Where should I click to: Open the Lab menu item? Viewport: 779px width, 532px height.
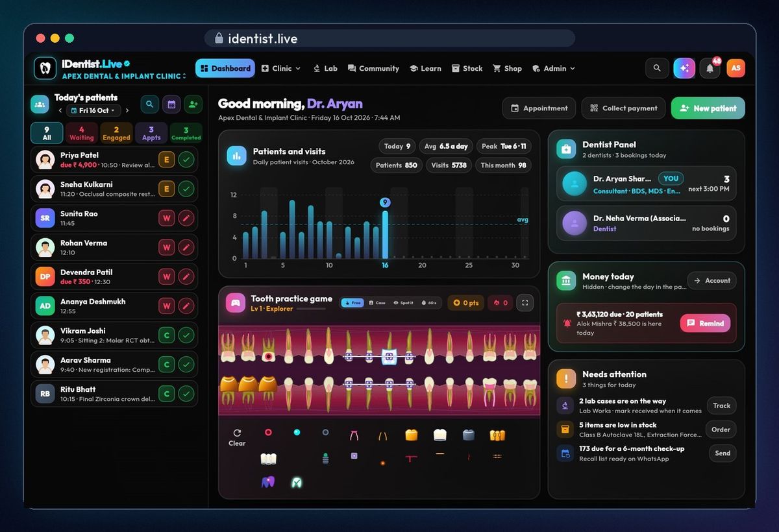325,68
